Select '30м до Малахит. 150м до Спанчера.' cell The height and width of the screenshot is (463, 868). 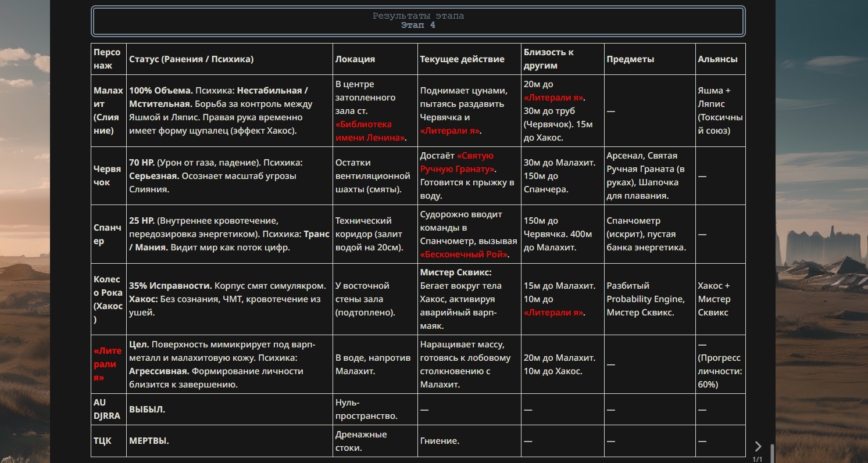tap(562, 175)
